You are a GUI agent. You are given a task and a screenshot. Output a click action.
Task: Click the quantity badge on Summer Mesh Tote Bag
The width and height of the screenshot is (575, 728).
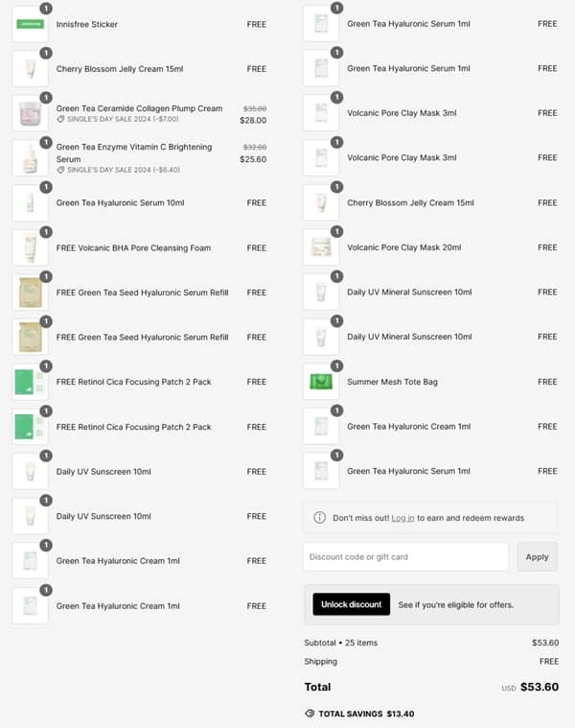[x=336, y=365]
